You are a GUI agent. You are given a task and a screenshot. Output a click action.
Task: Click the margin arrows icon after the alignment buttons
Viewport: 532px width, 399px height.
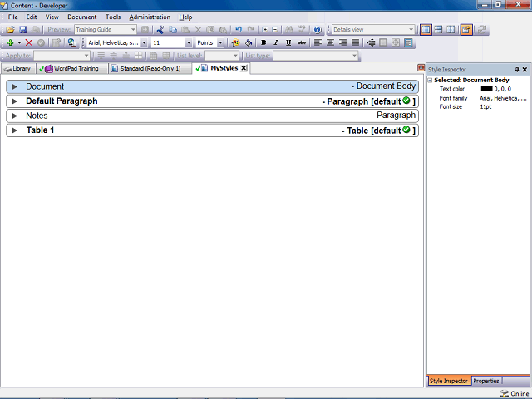click(371, 42)
